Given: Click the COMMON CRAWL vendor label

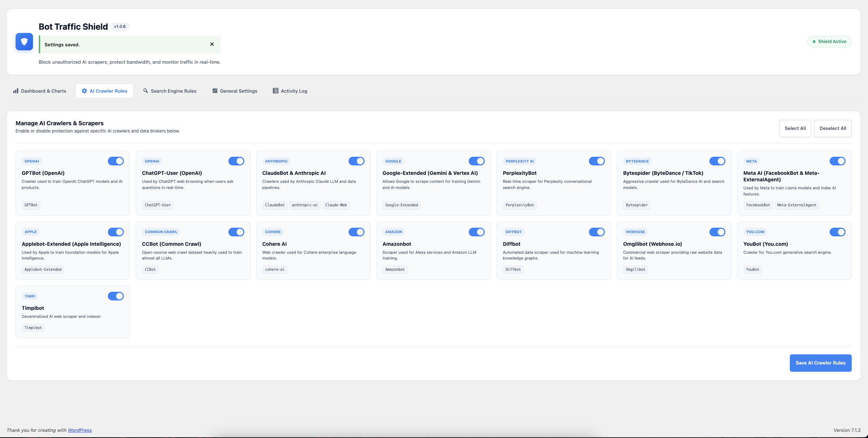Looking at the screenshot, I should [161, 232].
